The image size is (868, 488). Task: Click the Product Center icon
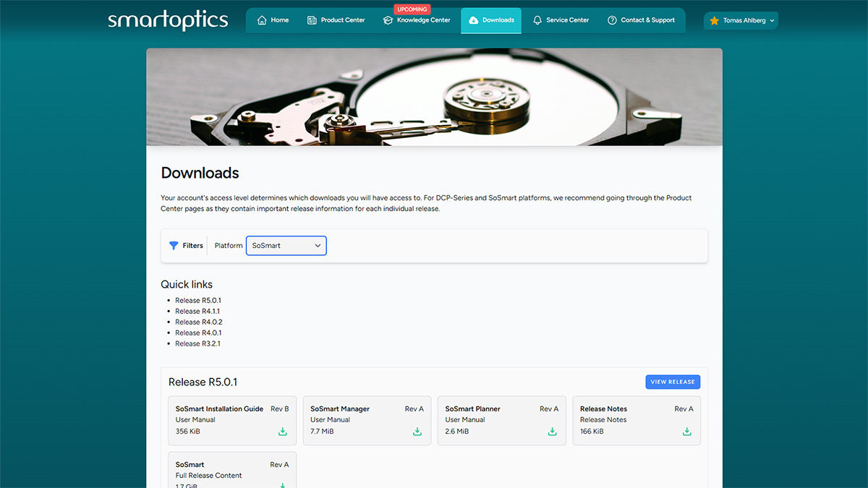click(x=312, y=20)
